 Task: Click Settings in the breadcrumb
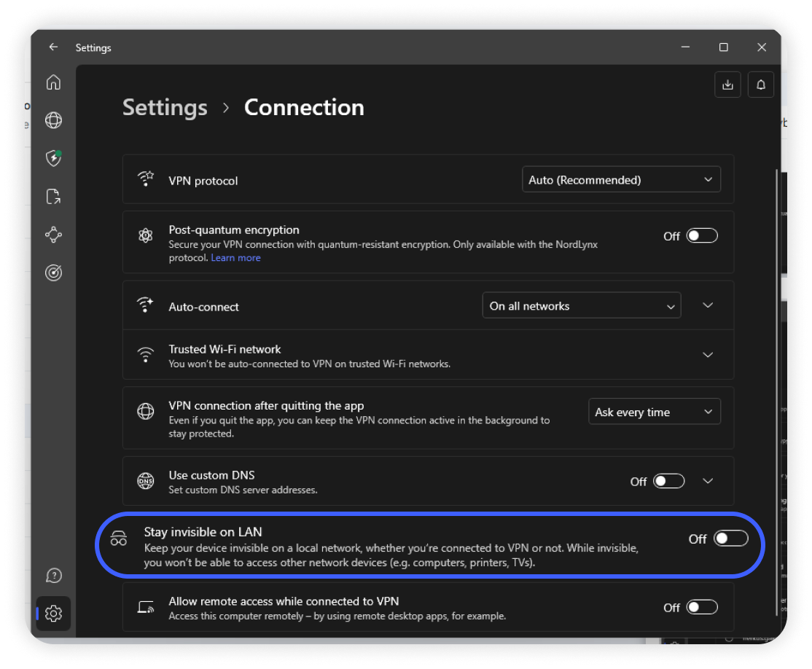(x=165, y=107)
